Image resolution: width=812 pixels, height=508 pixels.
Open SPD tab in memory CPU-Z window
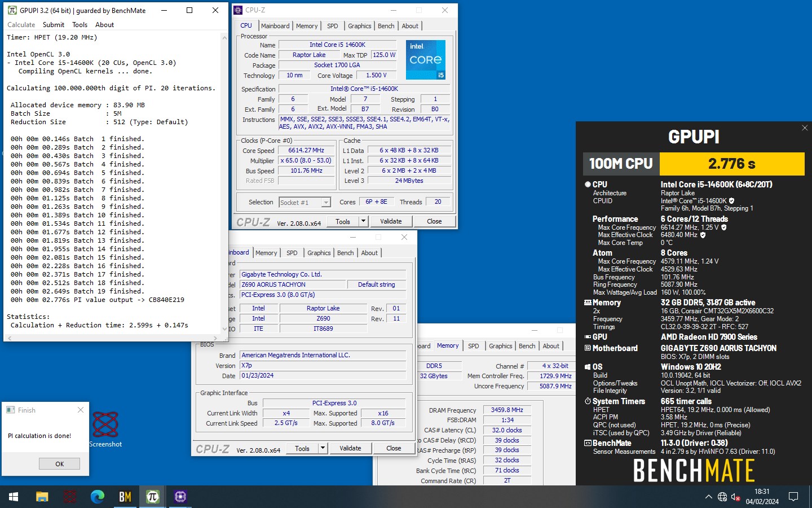coord(474,346)
